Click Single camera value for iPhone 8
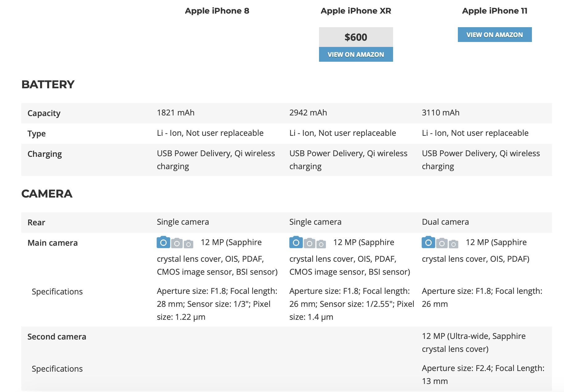This screenshot has width=564, height=392. [183, 222]
